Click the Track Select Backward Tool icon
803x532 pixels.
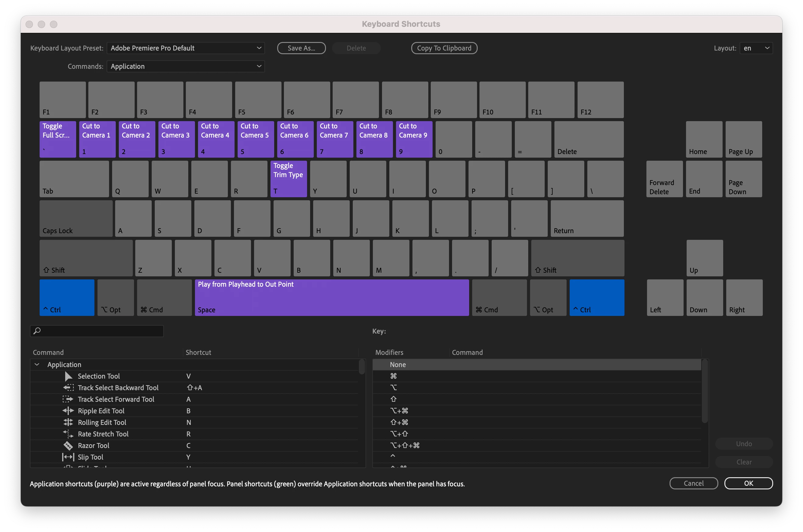point(68,387)
